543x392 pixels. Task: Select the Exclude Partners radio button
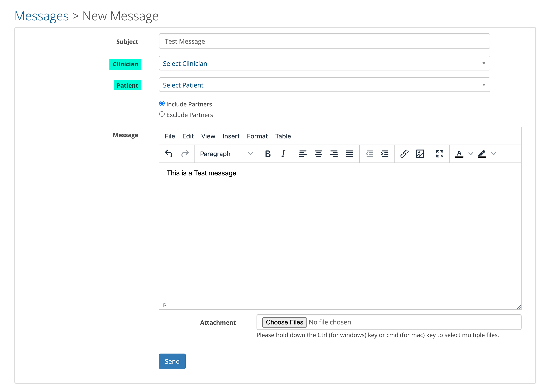162,114
